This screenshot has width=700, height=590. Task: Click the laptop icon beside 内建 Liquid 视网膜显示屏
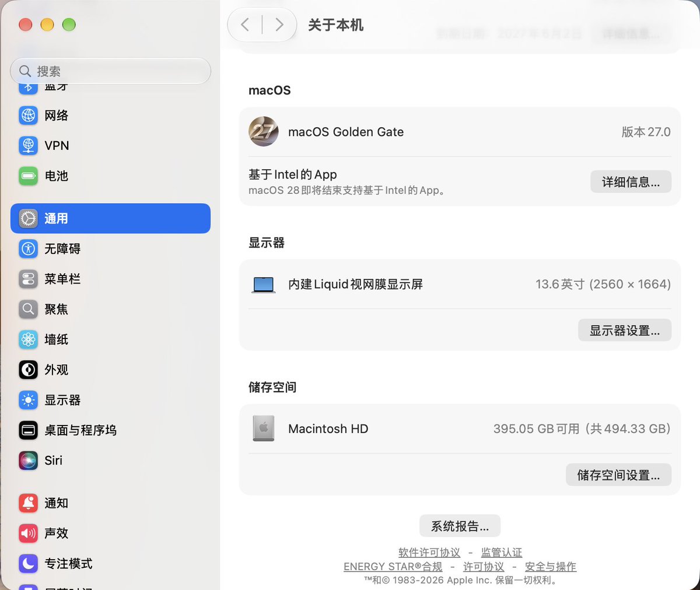[263, 285]
